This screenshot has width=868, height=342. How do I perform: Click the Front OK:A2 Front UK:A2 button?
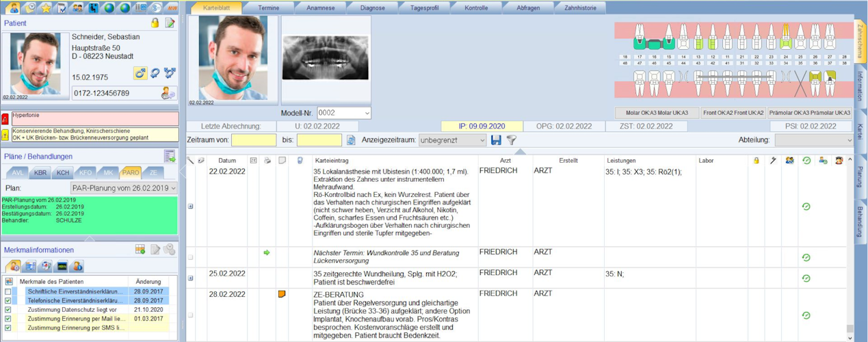click(733, 113)
